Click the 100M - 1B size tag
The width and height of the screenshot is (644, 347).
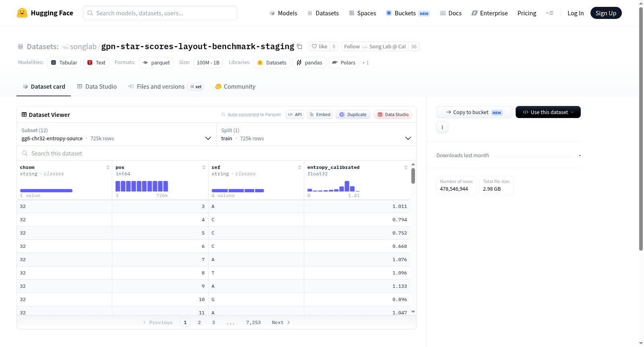208,62
